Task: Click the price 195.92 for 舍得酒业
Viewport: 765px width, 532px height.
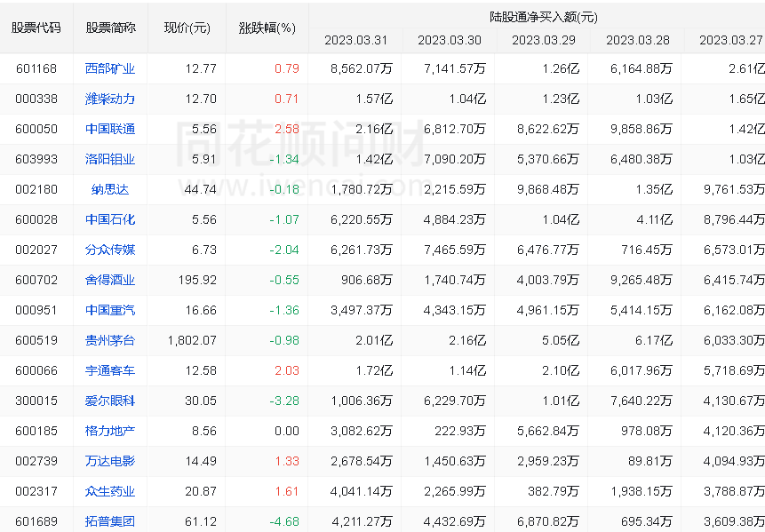Action: tap(197, 280)
